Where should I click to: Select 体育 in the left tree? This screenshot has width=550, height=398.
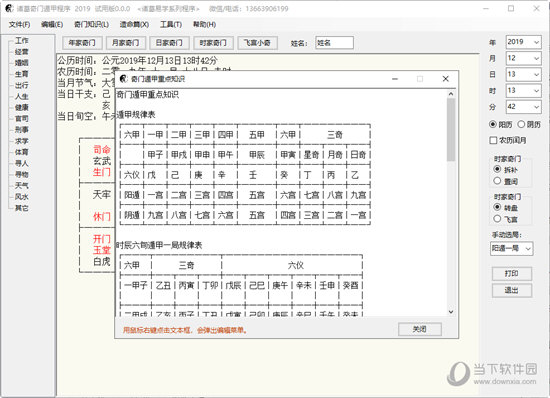(22, 152)
